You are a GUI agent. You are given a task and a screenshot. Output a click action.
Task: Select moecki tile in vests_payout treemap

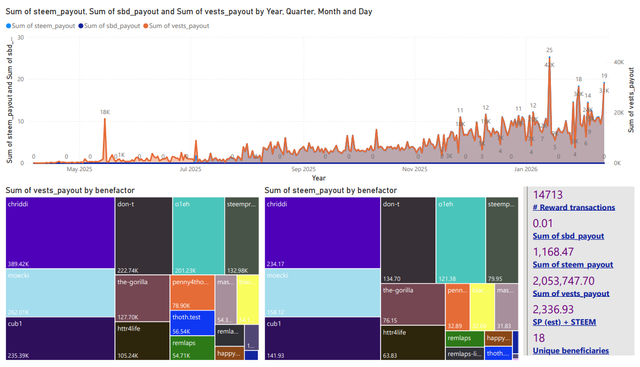pyautogui.click(x=60, y=293)
